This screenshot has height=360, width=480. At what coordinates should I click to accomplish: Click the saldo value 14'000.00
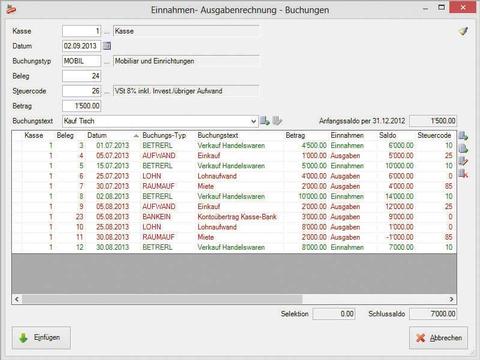coord(399,197)
